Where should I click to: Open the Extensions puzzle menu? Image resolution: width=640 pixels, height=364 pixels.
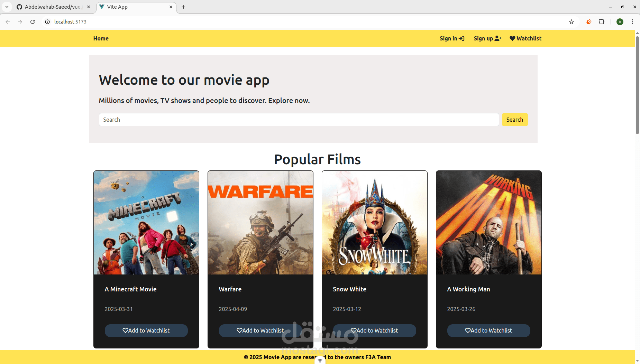602,22
